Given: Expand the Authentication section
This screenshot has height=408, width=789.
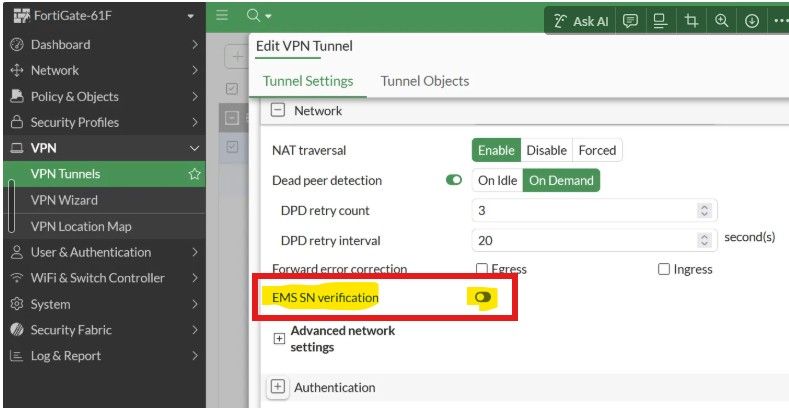Looking at the screenshot, I should click(278, 387).
